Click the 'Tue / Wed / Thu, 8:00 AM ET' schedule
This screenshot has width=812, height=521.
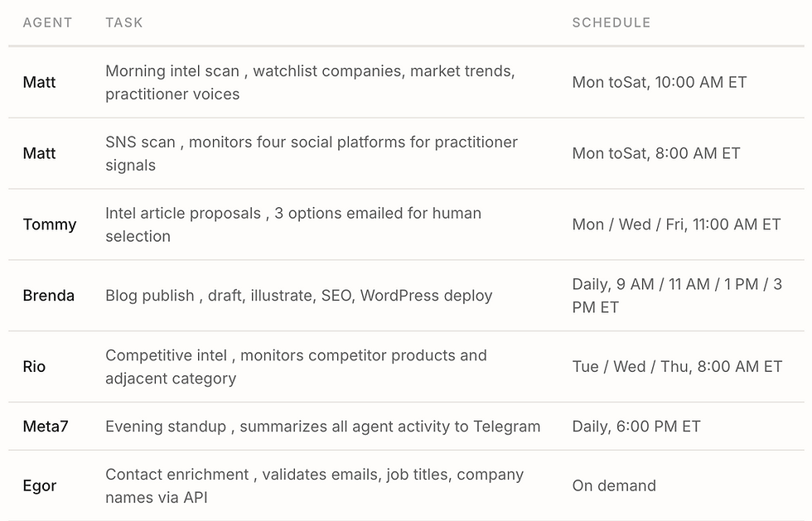[677, 367]
